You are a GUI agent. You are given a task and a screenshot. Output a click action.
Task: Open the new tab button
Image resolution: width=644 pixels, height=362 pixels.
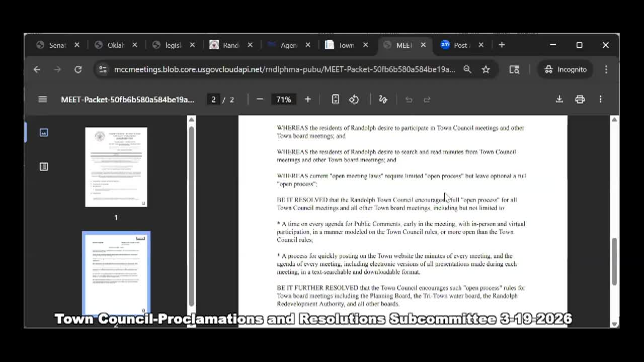(501, 45)
